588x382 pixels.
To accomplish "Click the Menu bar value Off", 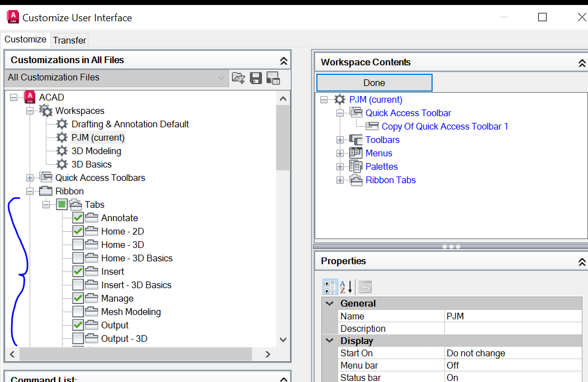I will point(513,365).
